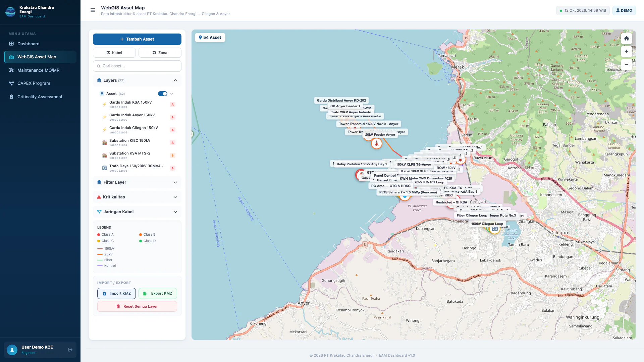Image resolution: width=644 pixels, height=362 pixels.
Task: Click the lightning icon of Gardu Induk Anyer 150kV
Action: 104,117
